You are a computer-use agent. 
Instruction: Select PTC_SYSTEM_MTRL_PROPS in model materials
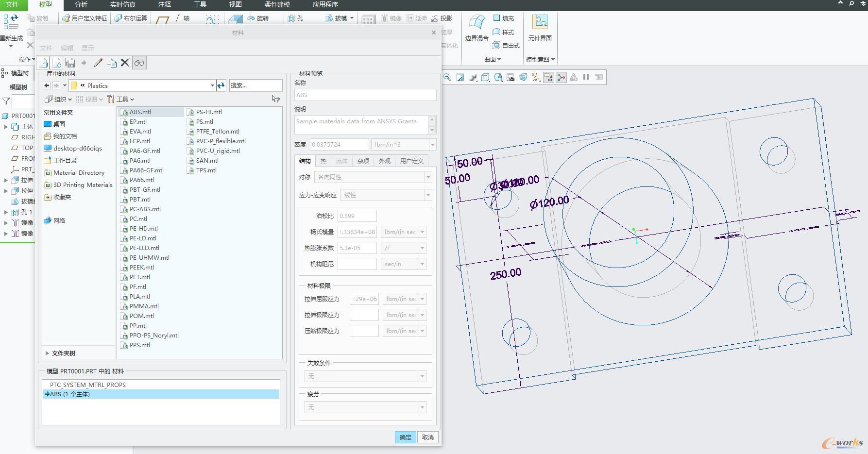[161, 385]
